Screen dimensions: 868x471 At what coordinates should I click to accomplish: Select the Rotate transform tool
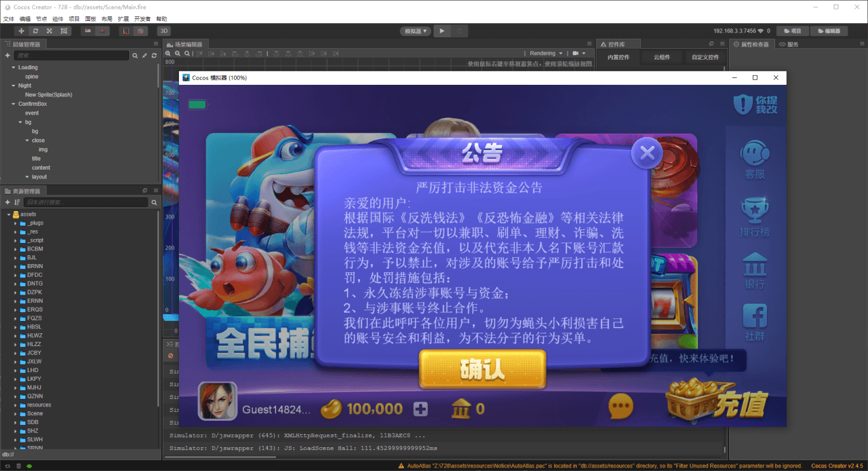point(34,31)
